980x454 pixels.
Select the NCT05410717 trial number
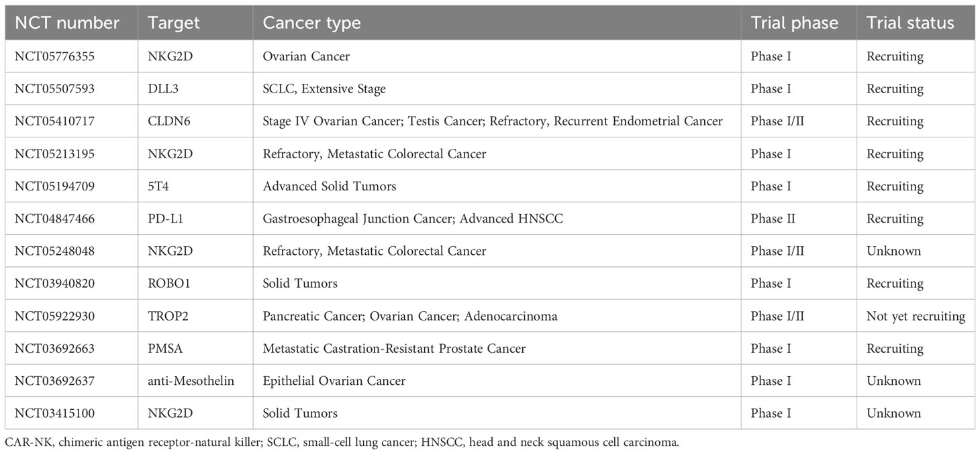pos(54,121)
